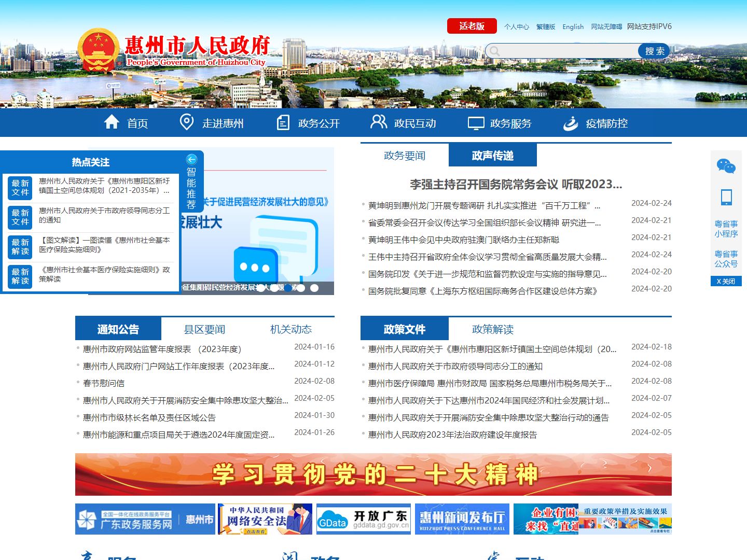Open the 个人中心 link
This screenshot has height=560, width=747.
[x=517, y=26]
